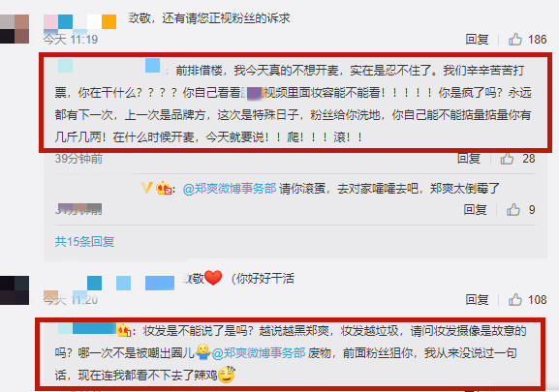Tap thumbs-up on comment with 108 likes

point(515,300)
